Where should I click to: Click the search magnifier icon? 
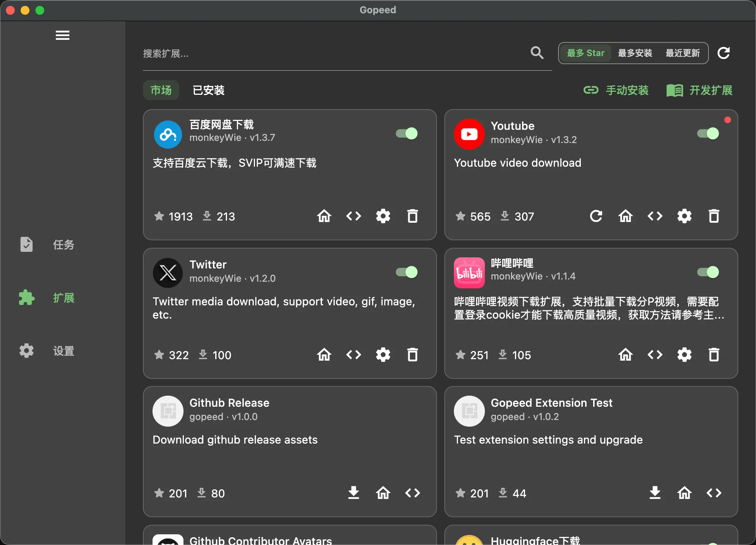click(x=537, y=53)
